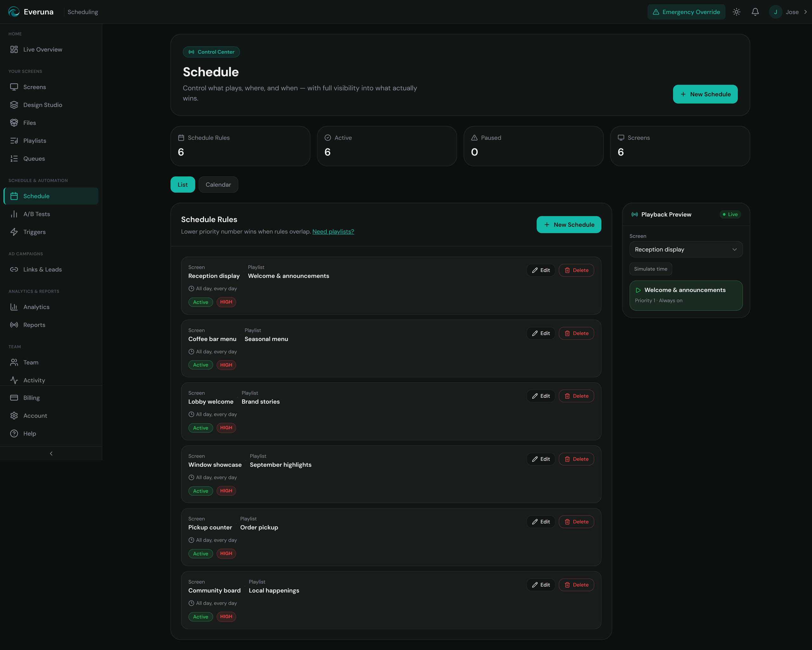Click the Welcome & announcements preview card
Screen dimensions: 812x650
tap(686, 295)
